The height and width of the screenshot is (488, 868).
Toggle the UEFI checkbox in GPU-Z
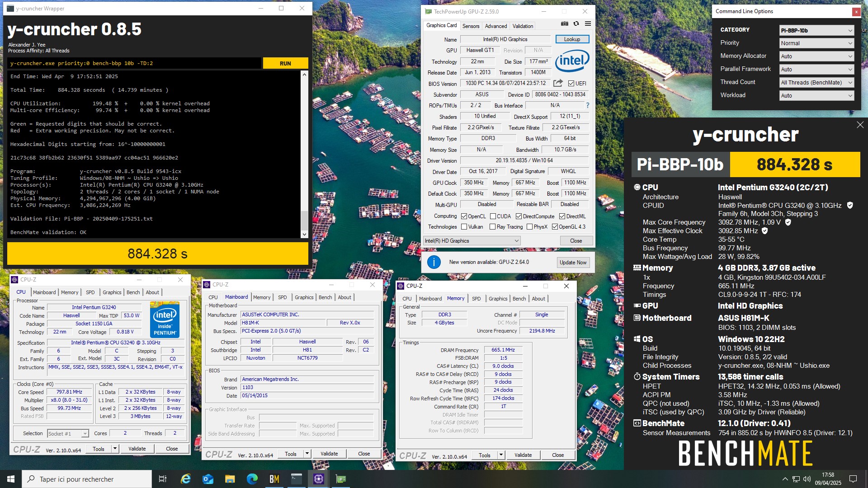click(571, 83)
